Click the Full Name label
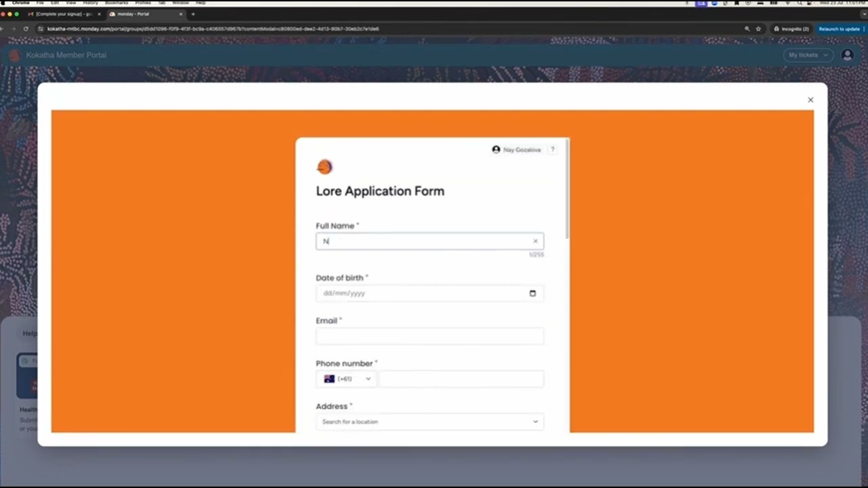Image resolution: width=868 pixels, height=488 pixels. [335, 226]
